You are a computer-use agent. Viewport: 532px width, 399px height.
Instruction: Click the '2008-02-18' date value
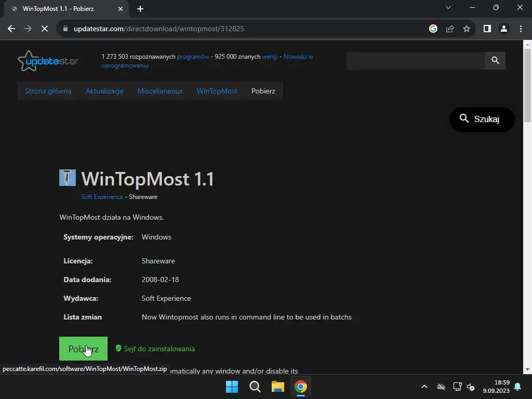pos(160,280)
